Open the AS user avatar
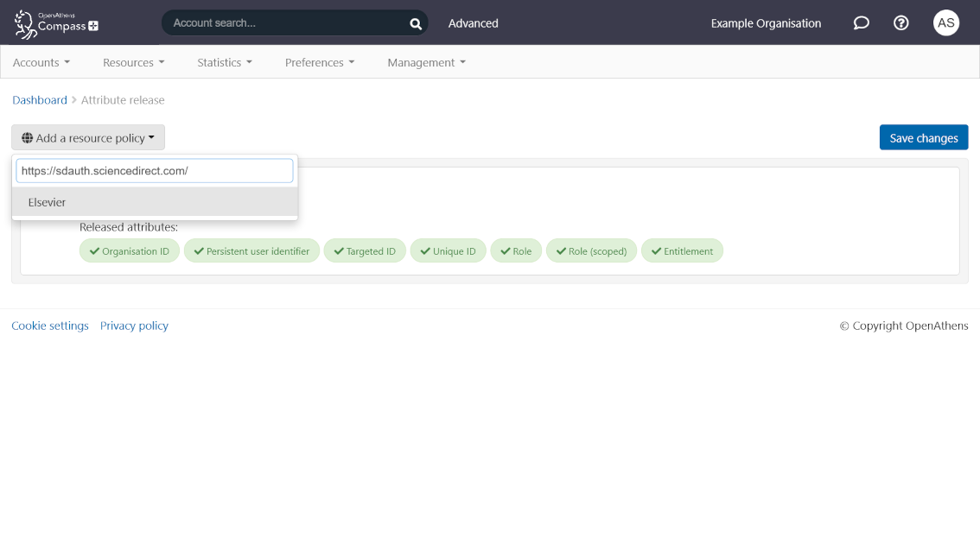 (945, 23)
